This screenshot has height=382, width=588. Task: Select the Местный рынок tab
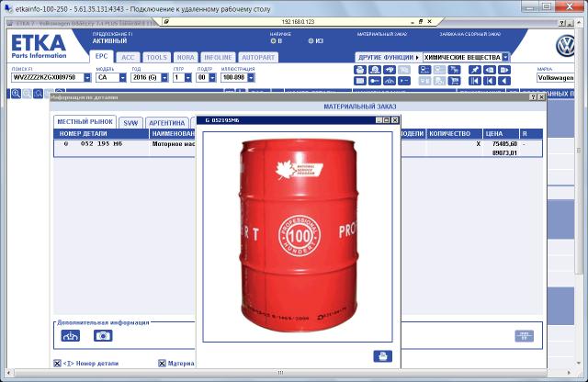85,122
